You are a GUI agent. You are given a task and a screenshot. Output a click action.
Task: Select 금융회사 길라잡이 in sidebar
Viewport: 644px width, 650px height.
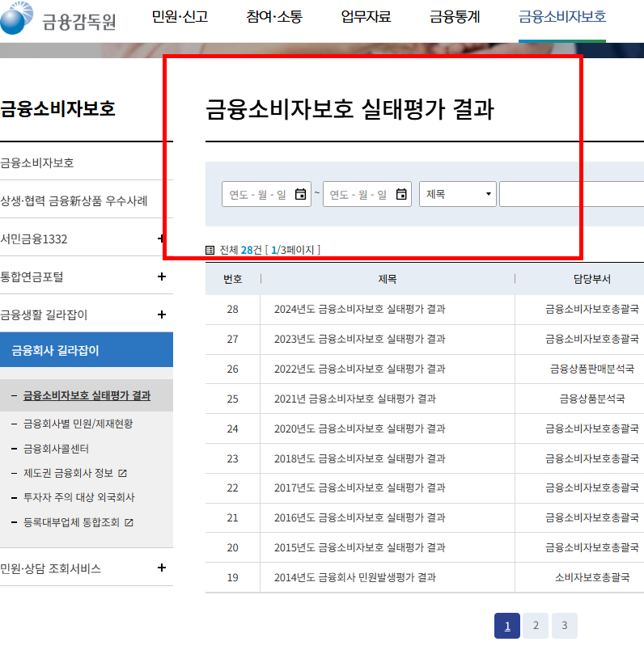point(87,349)
